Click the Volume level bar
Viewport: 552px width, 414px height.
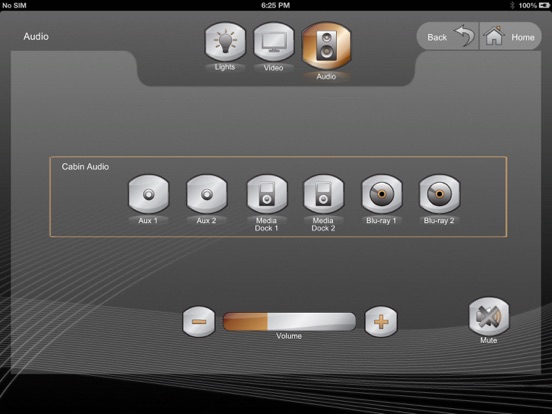click(289, 321)
